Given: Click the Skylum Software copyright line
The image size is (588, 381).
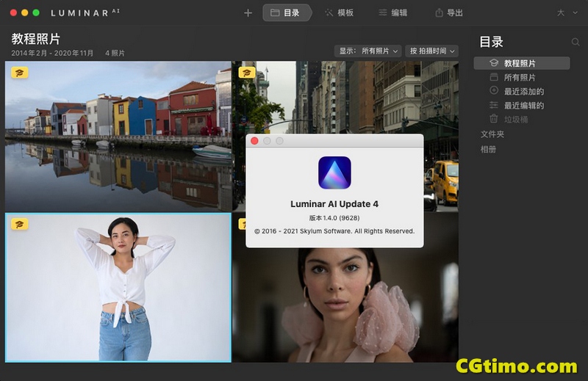Looking at the screenshot, I should point(334,231).
